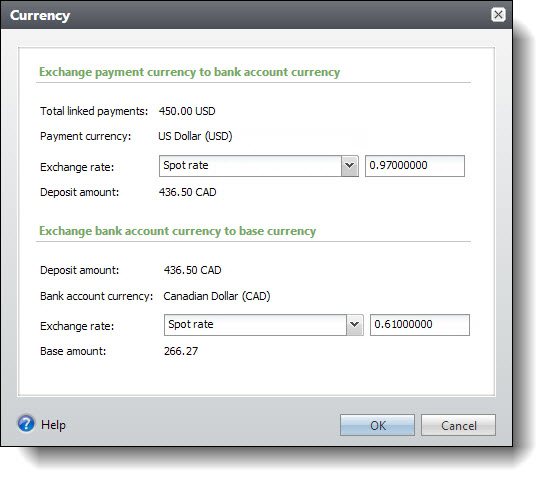This screenshot has width=553, height=487.
Task: Click the 0.61000000 exchange rate field
Action: [x=420, y=325]
